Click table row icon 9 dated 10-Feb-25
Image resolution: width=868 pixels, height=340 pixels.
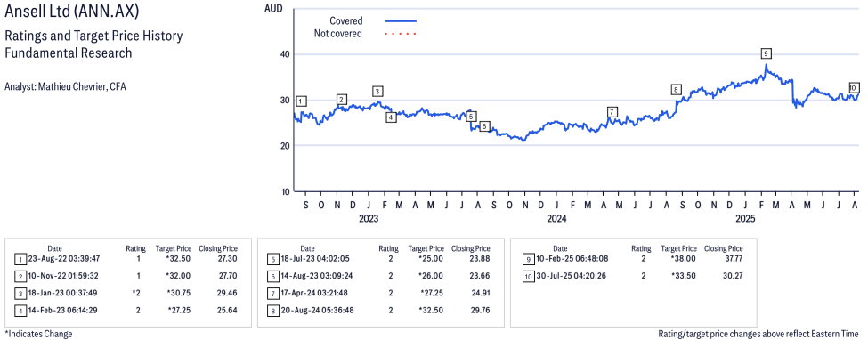click(x=528, y=258)
